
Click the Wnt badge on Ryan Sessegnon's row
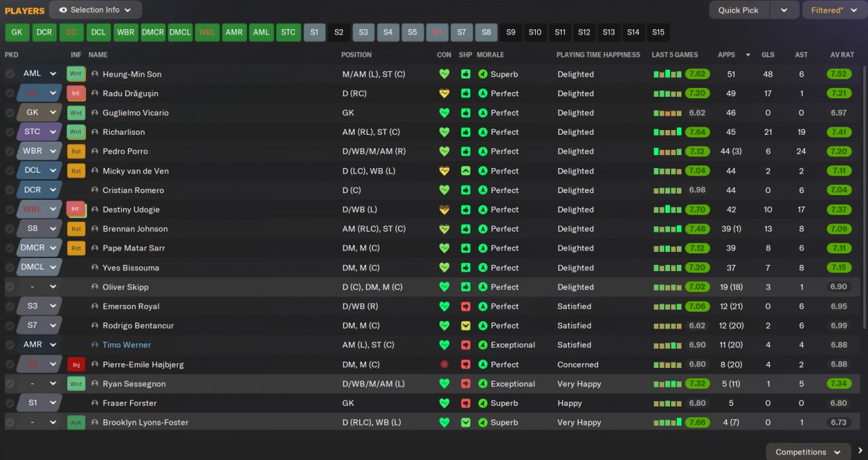pyautogui.click(x=76, y=383)
